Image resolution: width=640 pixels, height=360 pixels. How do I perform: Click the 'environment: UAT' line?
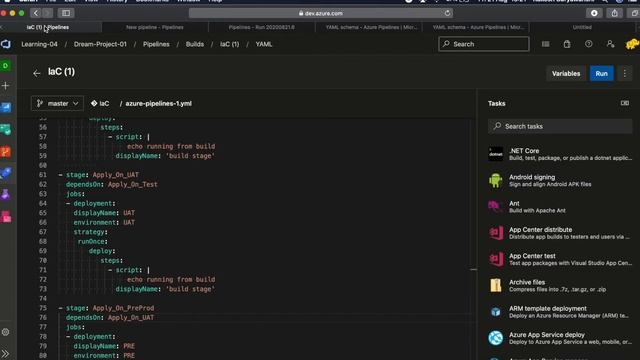click(x=104, y=222)
